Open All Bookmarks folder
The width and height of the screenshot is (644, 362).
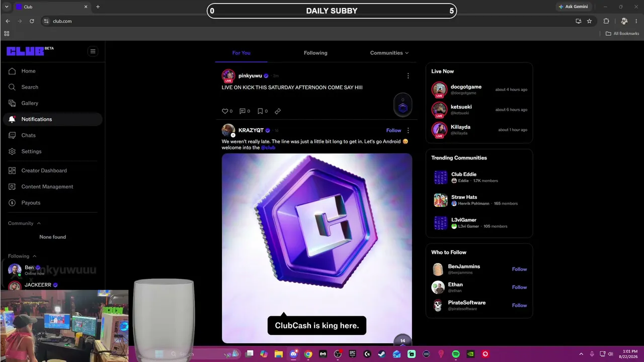[622, 34]
